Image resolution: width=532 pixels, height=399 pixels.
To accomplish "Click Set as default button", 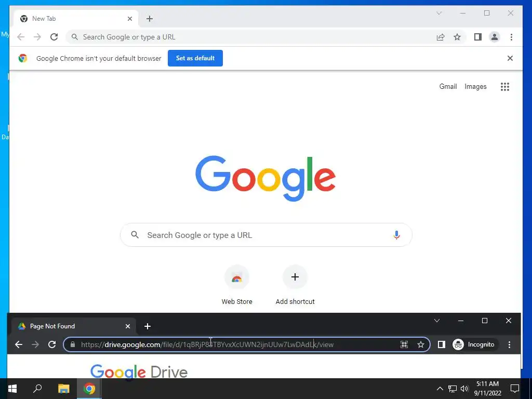I will click(x=195, y=58).
